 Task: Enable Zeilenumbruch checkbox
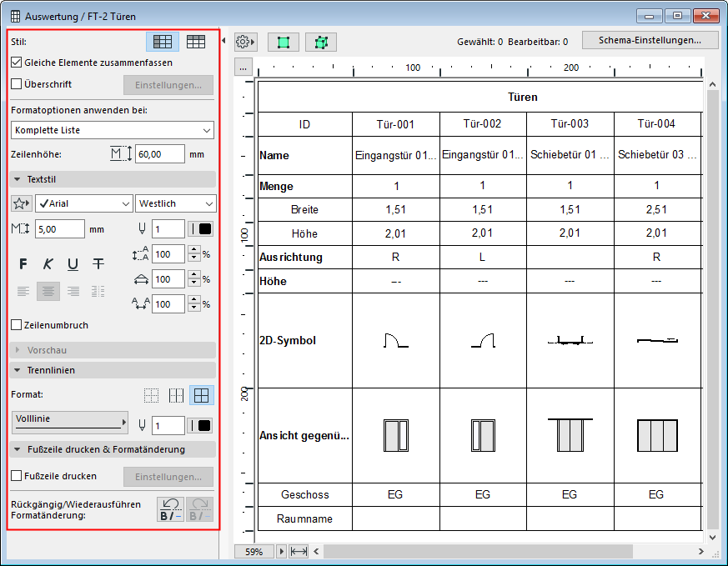point(17,325)
